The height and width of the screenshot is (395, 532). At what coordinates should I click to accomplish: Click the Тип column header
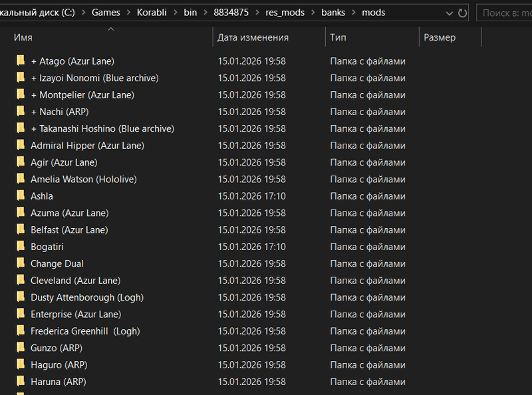[x=338, y=38]
